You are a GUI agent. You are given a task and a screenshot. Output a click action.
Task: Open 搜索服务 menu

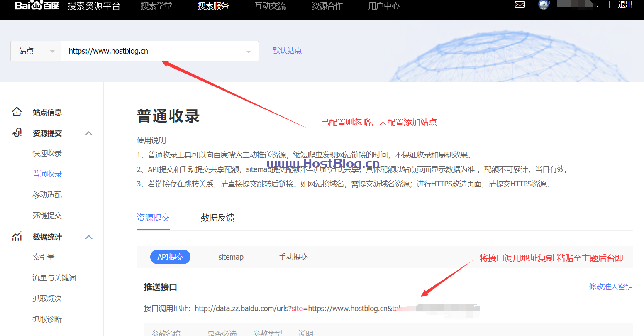213,6
